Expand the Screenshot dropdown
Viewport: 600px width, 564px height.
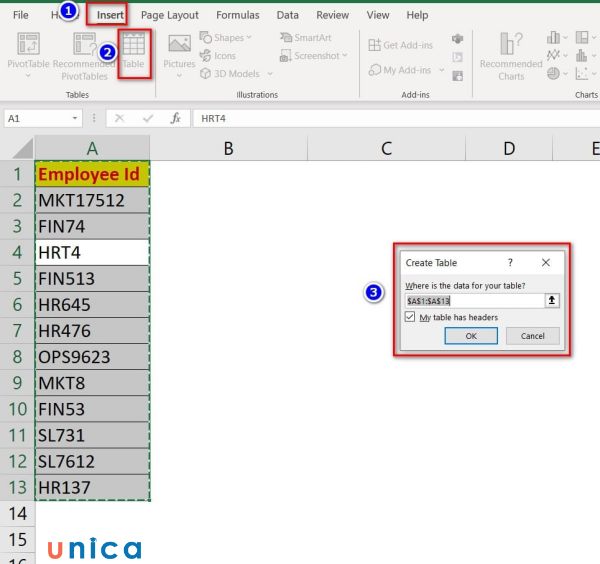(x=346, y=56)
